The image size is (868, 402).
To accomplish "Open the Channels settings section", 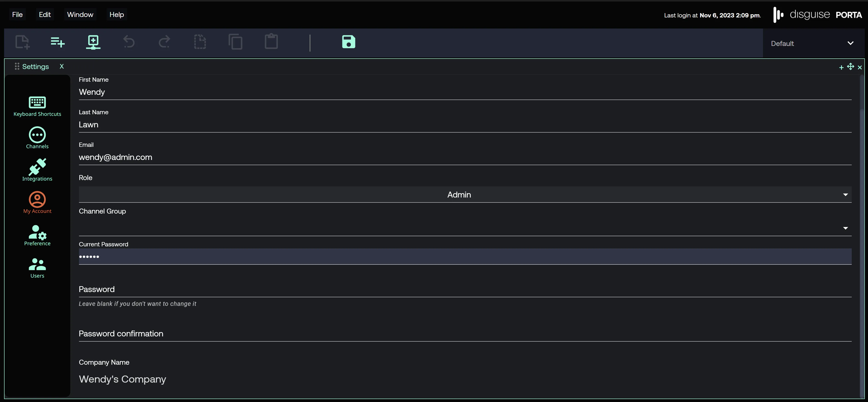I will pos(37,138).
